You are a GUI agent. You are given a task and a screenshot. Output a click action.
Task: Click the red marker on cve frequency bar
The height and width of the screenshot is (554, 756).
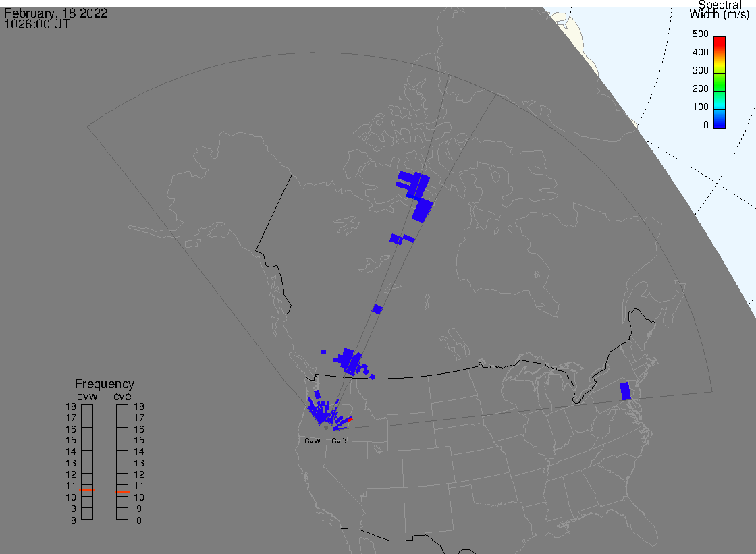click(122, 492)
